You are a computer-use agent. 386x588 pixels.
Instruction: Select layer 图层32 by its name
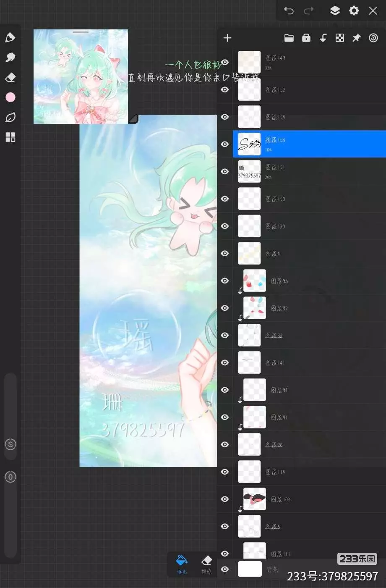274,336
